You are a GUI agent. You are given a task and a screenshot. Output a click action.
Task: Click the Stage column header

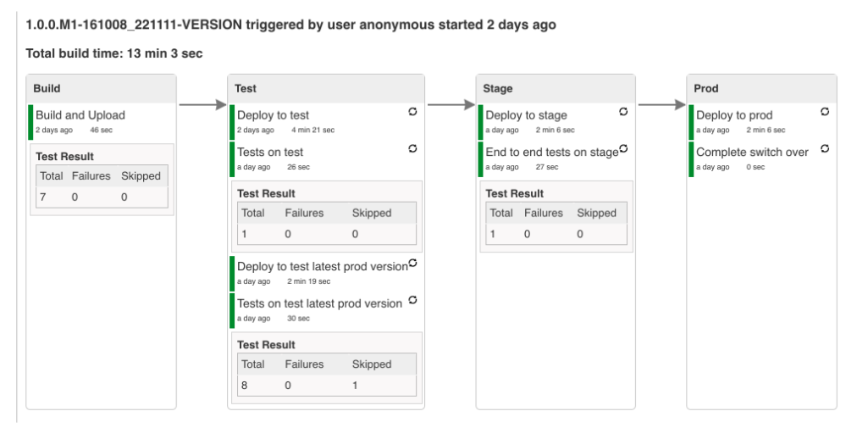[498, 88]
